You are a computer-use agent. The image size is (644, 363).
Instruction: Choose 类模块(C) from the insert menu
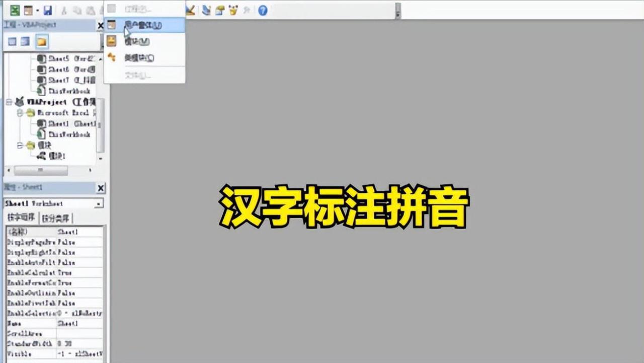pos(144,58)
